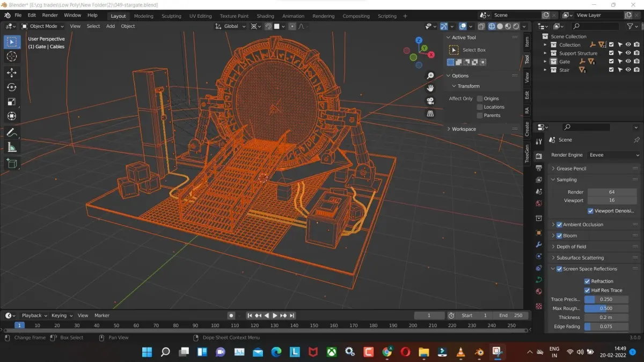Toggle camera view with camera icon
The width and height of the screenshot is (644, 362).
(x=430, y=101)
